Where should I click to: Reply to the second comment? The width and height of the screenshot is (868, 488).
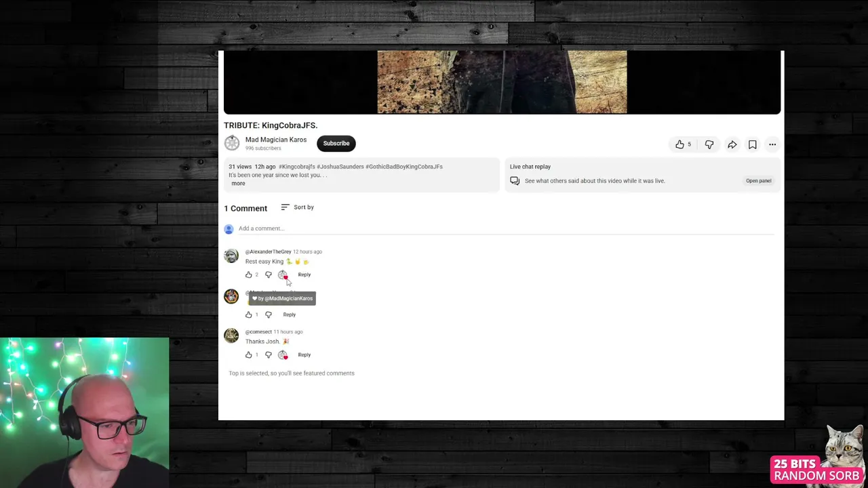(289, 314)
